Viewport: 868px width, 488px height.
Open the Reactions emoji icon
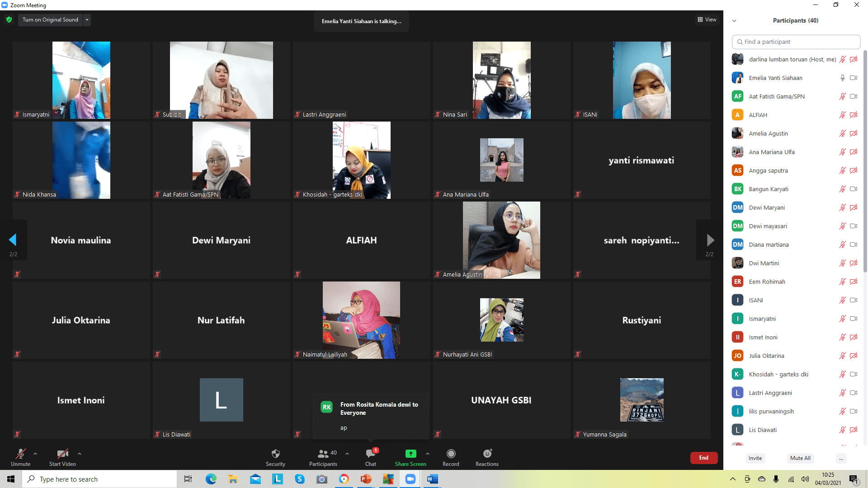click(x=487, y=454)
